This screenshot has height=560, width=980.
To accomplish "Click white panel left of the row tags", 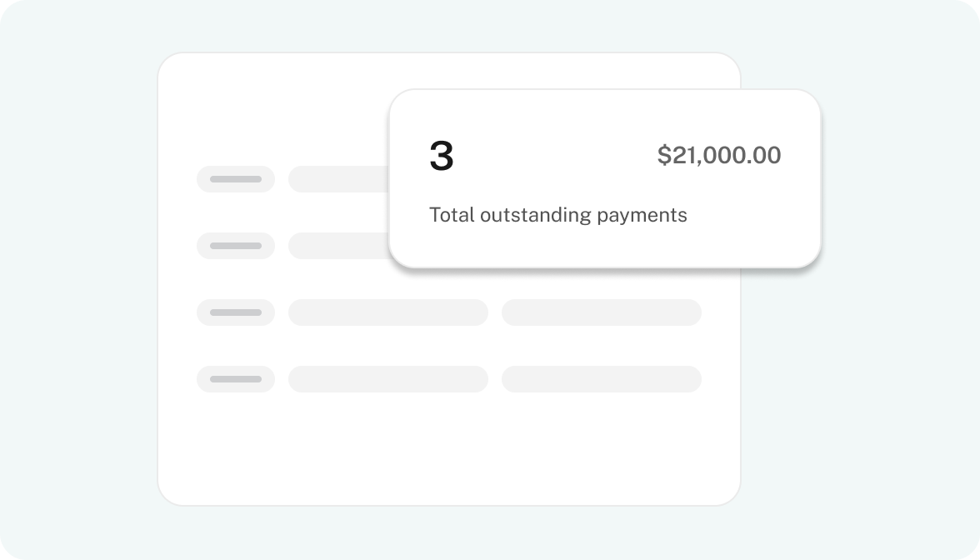I will [x=177, y=280].
